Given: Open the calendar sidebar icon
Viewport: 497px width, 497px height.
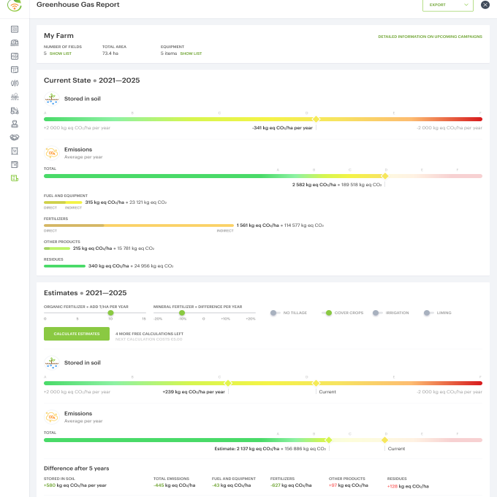Looking at the screenshot, I should coord(15,70).
